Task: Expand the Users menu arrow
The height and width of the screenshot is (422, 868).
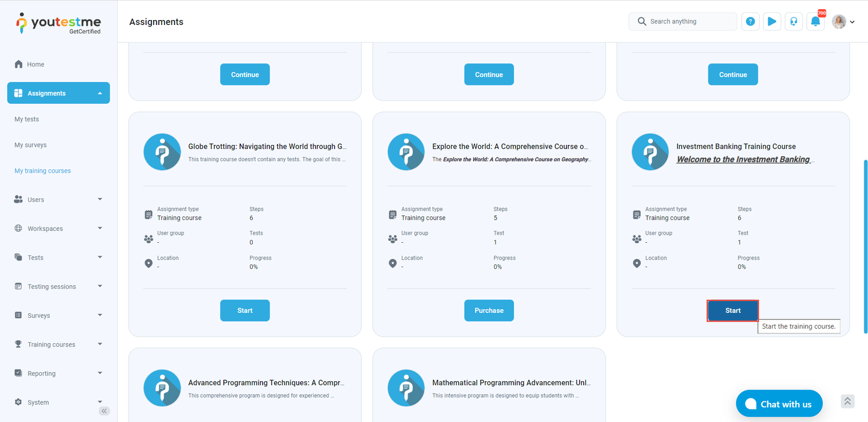Action: tap(100, 199)
